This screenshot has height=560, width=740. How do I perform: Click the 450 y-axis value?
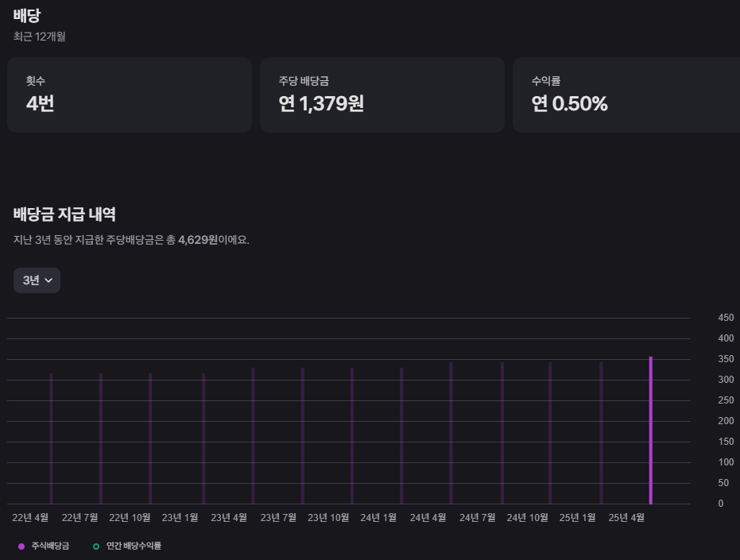[726, 318]
